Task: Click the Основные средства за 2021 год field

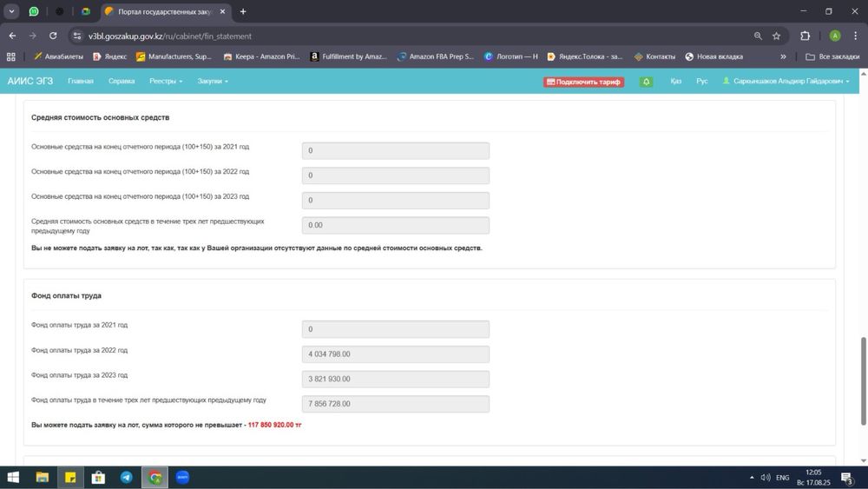Action: point(395,150)
